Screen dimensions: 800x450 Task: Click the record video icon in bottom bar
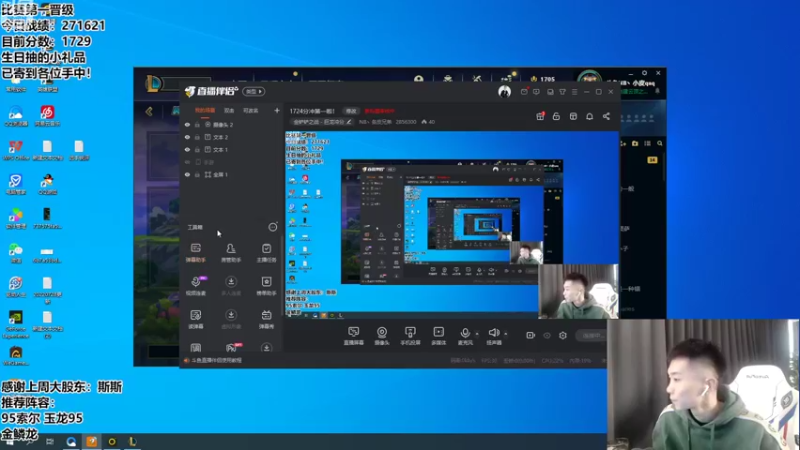pyautogui.click(x=531, y=335)
